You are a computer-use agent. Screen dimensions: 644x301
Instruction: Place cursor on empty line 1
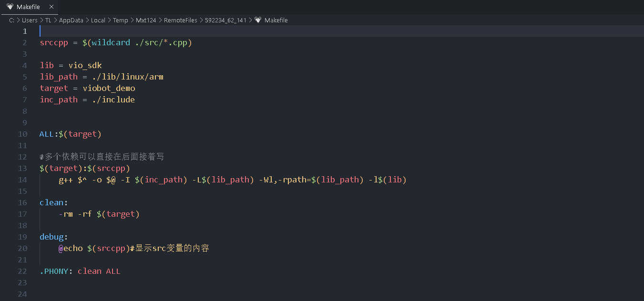click(x=341, y=31)
